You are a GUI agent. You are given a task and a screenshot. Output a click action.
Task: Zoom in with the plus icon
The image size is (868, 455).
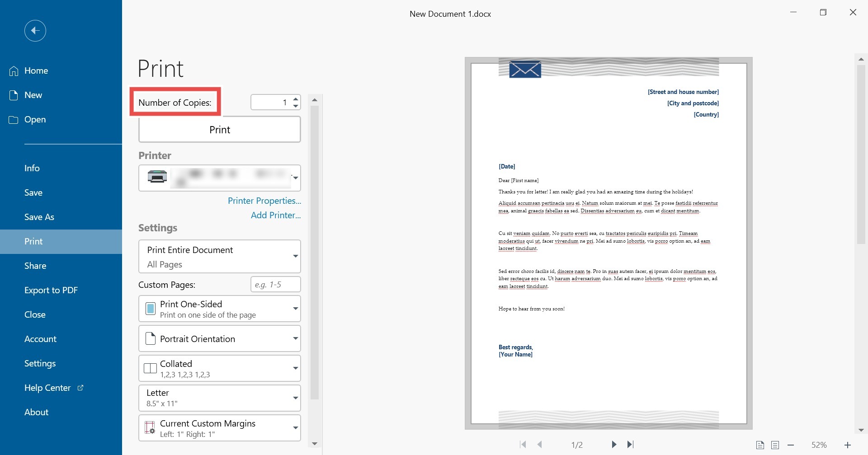click(x=848, y=445)
